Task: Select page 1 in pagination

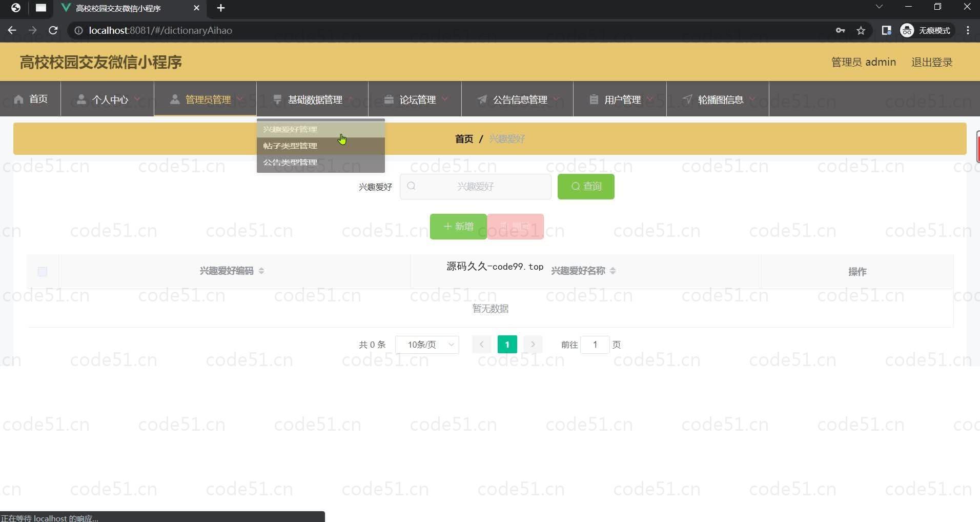Action: pyautogui.click(x=507, y=345)
